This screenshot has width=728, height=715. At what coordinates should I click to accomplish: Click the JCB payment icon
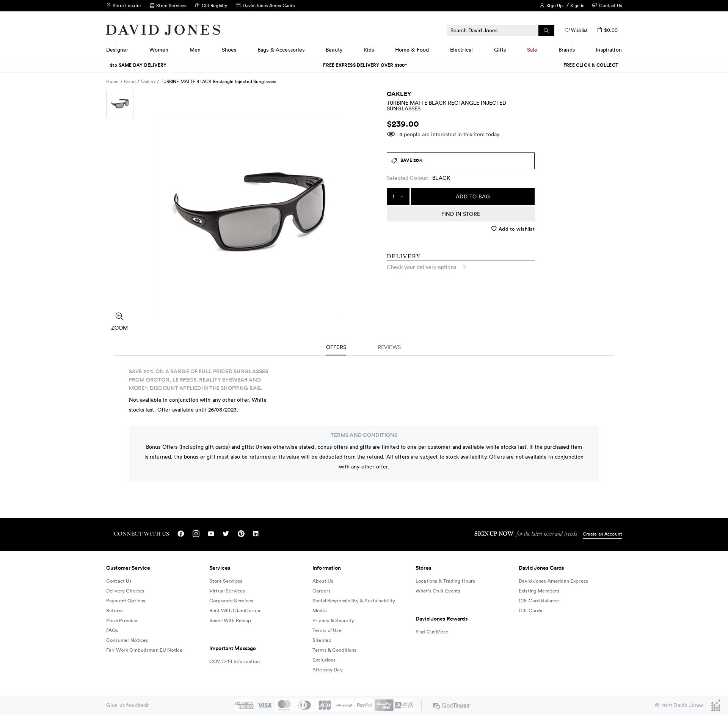(325, 705)
